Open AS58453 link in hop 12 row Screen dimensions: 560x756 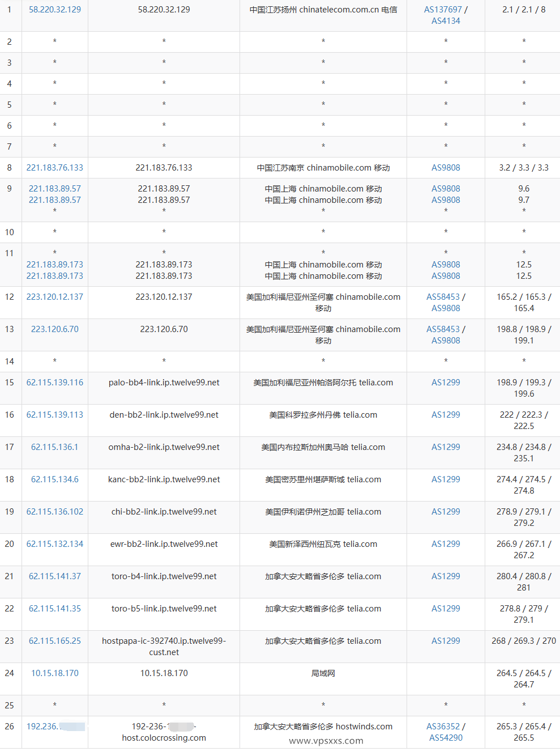443,297
